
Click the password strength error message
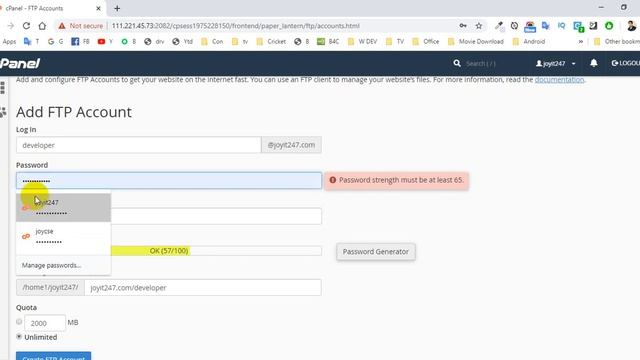point(397,180)
